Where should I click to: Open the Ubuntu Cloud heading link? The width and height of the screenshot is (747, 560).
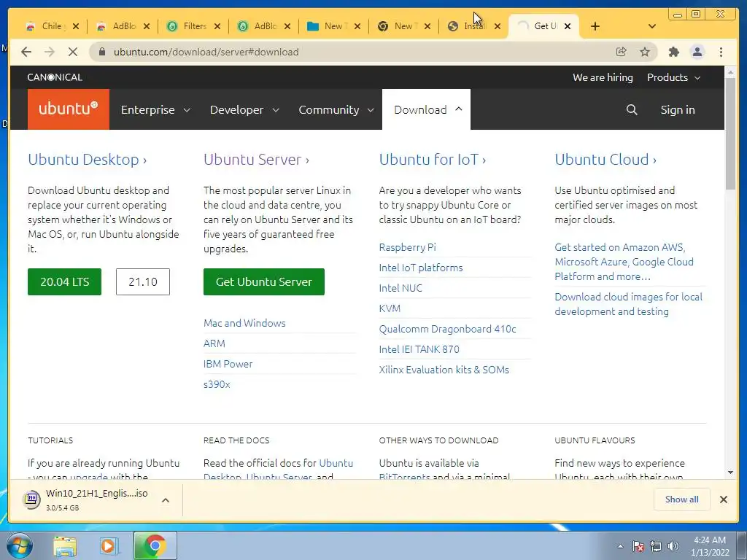point(605,160)
